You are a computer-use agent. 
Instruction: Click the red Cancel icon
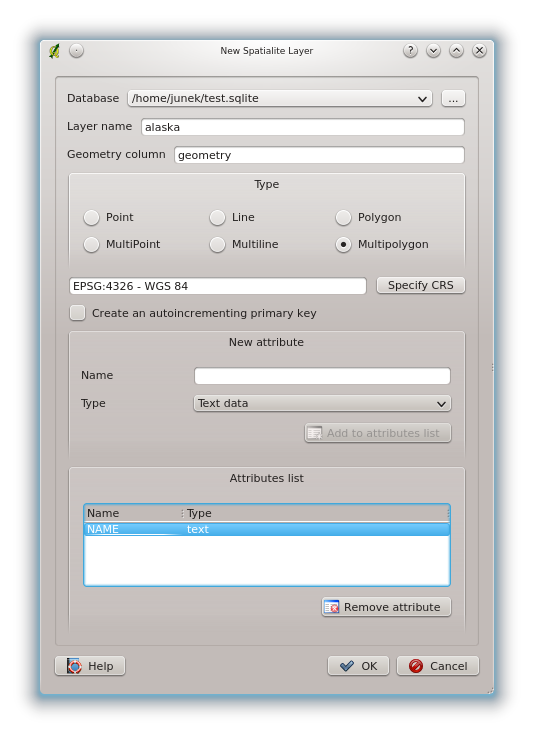[416, 665]
